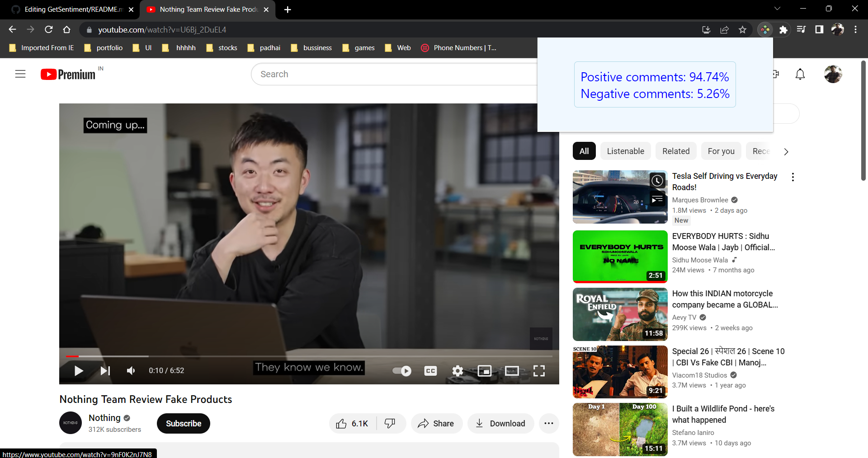Viewport: 868px width, 458px height.
Task: Open EVERYBODY HURTS thumbnail
Action: point(620,257)
